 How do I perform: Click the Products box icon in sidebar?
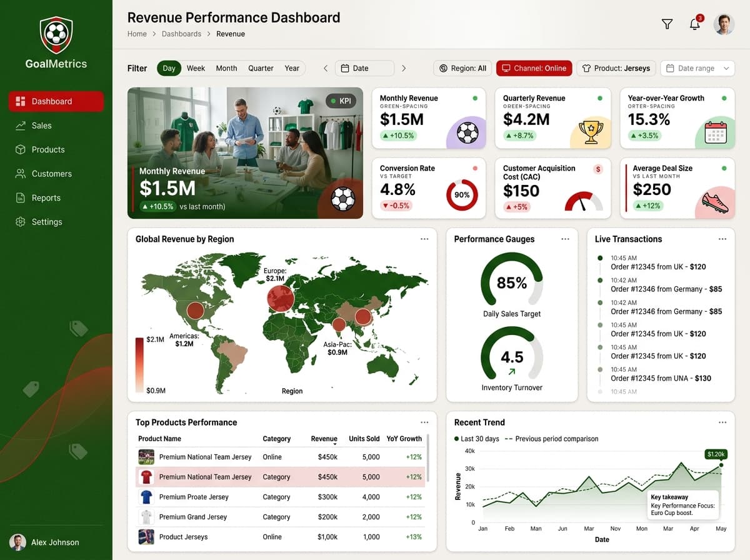tap(21, 149)
